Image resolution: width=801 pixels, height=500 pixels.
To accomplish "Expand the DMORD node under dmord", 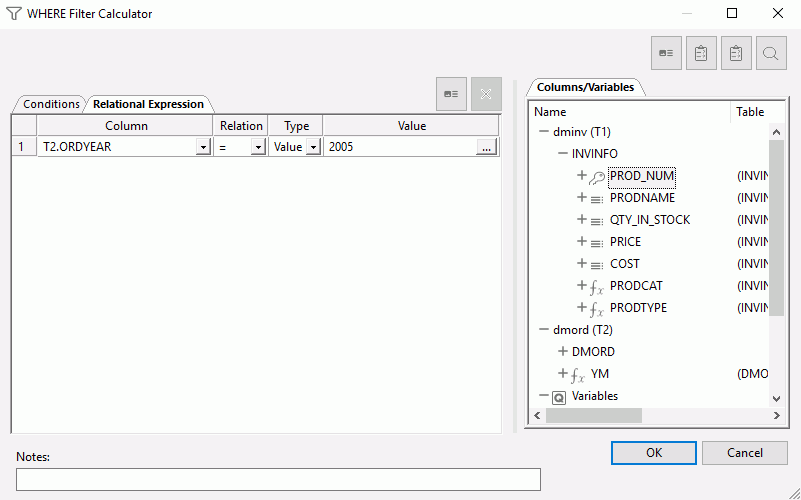I will click(x=562, y=352).
